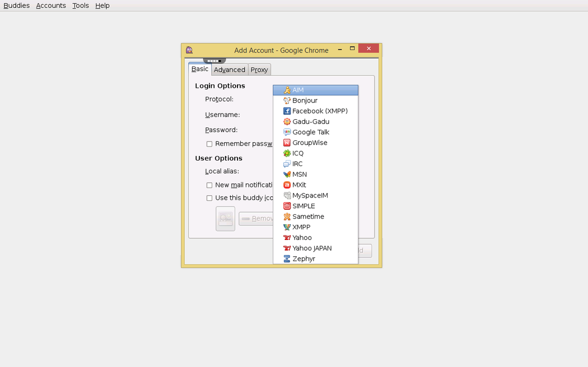This screenshot has width=588, height=367.
Task: Select the Yahoo protocol icon
Action: pyautogui.click(x=287, y=238)
